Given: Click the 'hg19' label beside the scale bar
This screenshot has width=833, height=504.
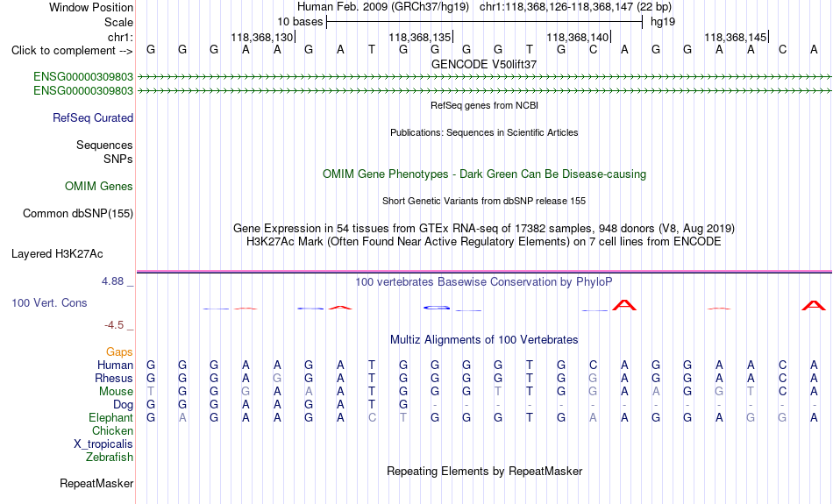Looking at the screenshot, I should pos(663,22).
